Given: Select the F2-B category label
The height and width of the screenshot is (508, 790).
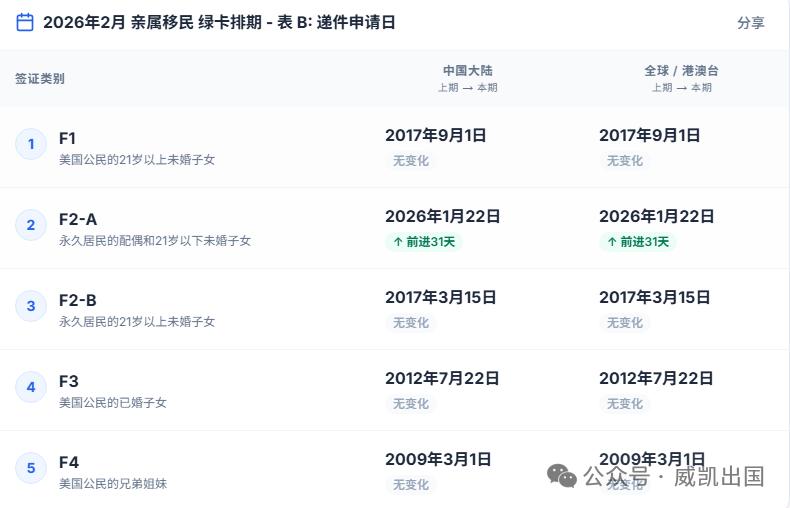Looking at the screenshot, I should click(x=78, y=300).
